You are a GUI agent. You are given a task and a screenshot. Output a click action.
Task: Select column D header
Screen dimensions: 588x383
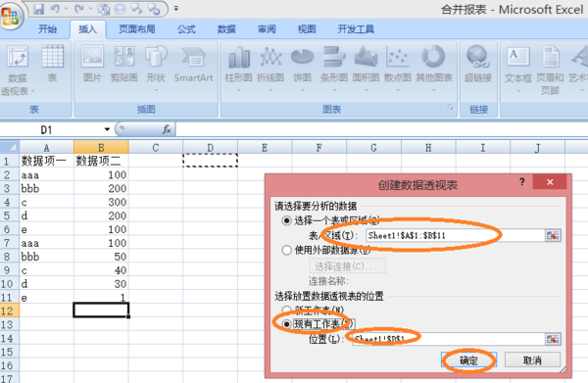[211, 148]
